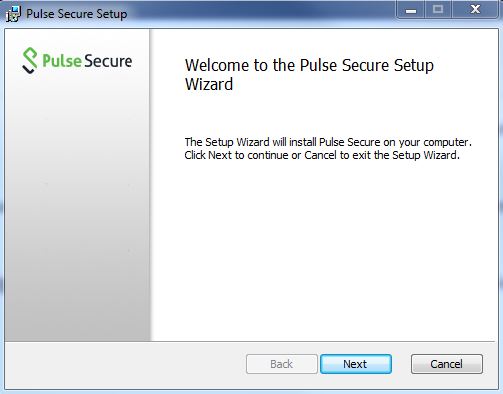
Task: Click the "The Setup Wizard will install" sentence
Action: [328, 142]
